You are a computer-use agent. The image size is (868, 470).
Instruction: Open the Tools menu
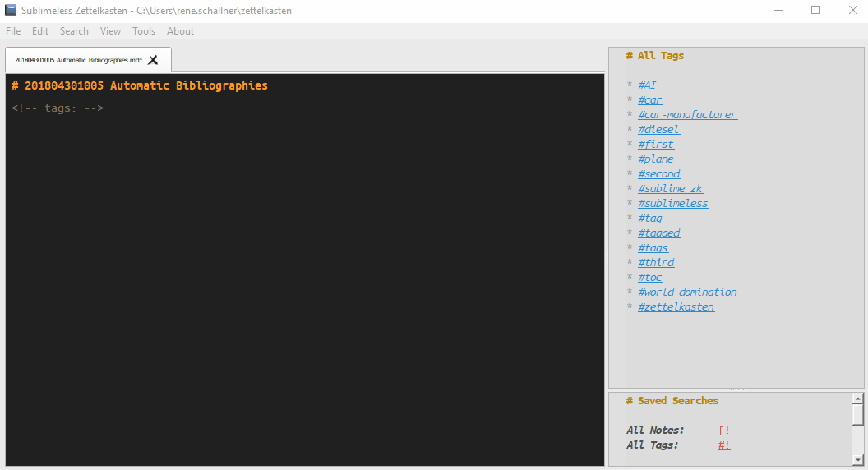point(143,31)
